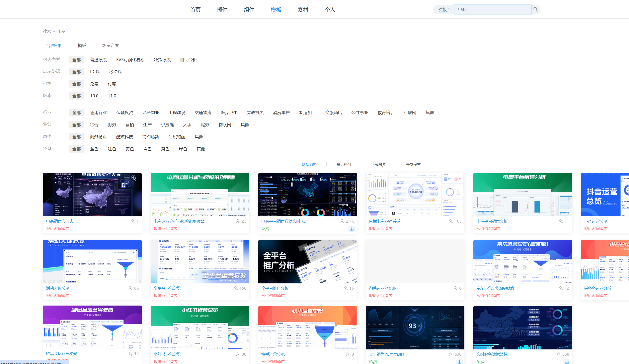Click user count icon on 全平台运营总览 card

(236, 288)
